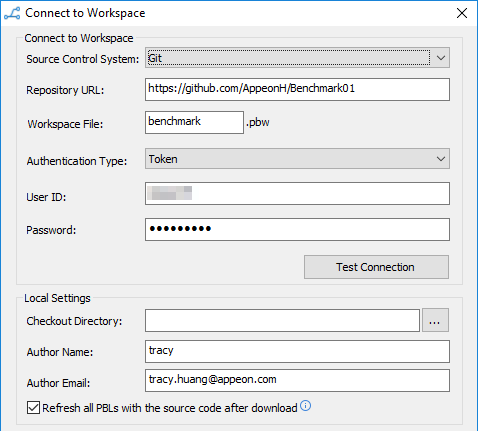The height and width of the screenshot is (431, 478).
Task: Click the Repository URL field
Action: [x=297, y=89]
